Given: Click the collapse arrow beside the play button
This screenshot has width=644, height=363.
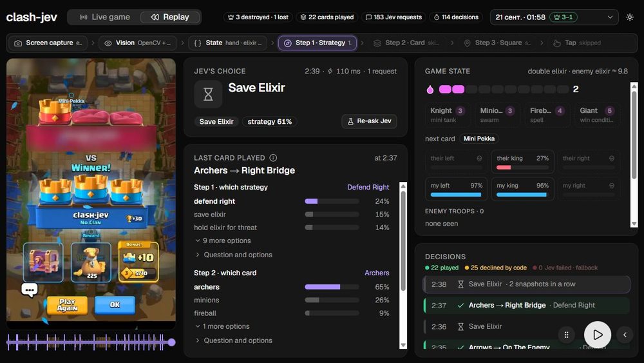Looking at the screenshot, I should [x=625, y=335].
